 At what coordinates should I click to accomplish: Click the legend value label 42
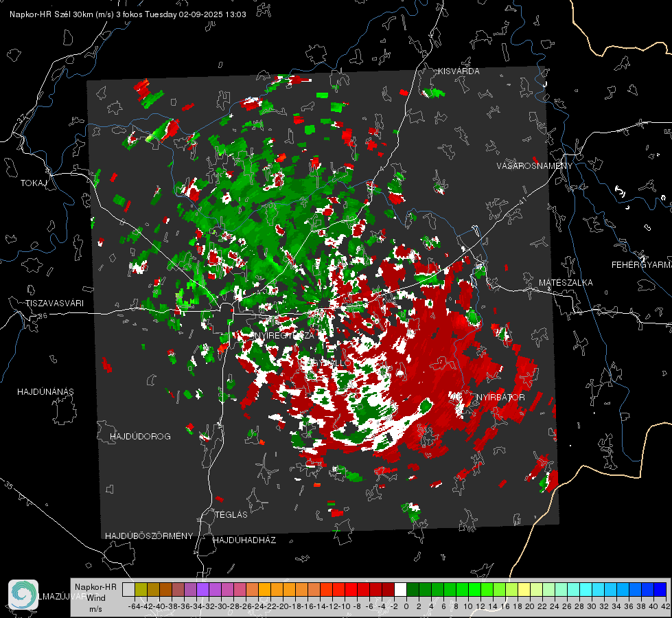pos(665,606)
